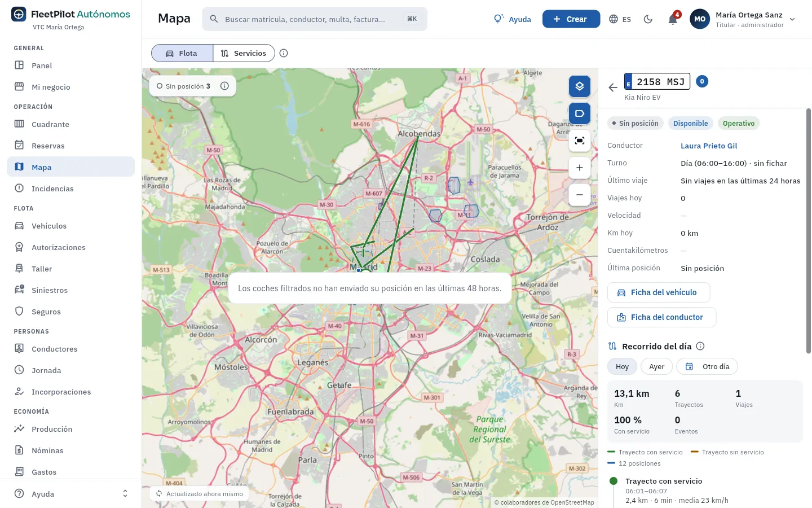Viewport: 812px width, 508px height.
Task: Open notifications bell
Action: pyautogui.click(x=673, y=19)
